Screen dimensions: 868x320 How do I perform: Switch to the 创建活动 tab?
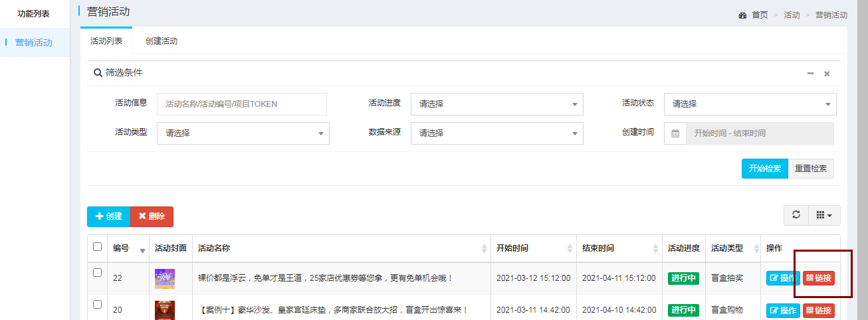click(x=162, y=41)
